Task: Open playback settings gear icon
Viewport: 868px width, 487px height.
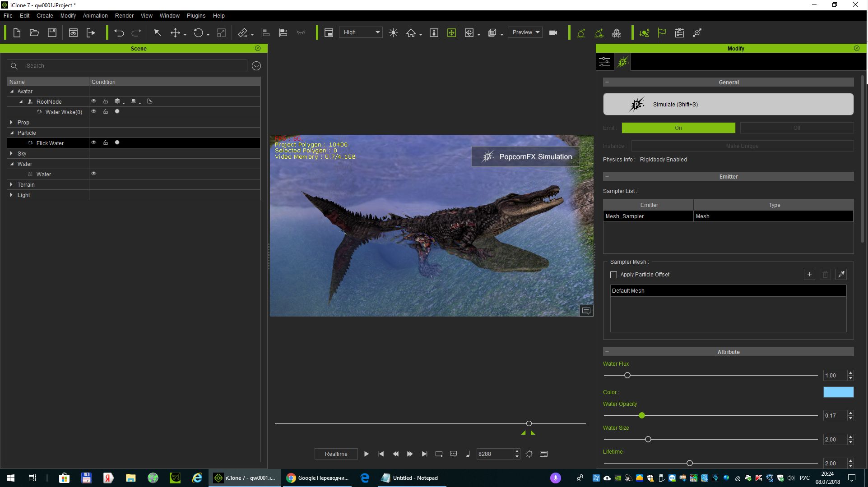Action: point(529,454)
